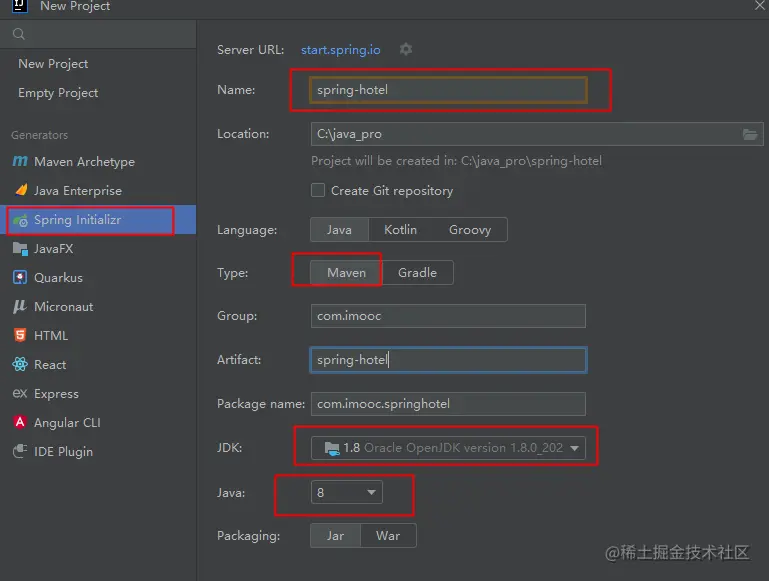Choose Maven Archetype generator
This screenshot has height=581, width=769.
pyautogui.click(x=98, y=161)
